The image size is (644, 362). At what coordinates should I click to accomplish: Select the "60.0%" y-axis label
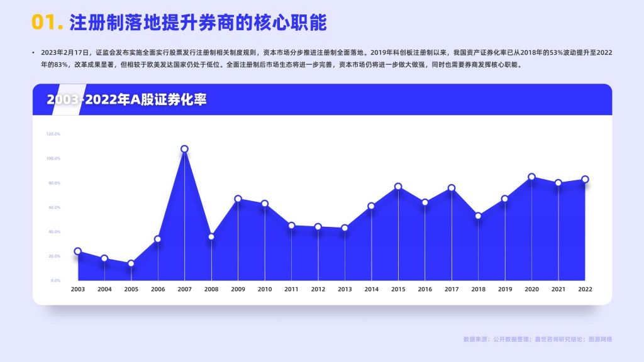click(x=54, y=207)
